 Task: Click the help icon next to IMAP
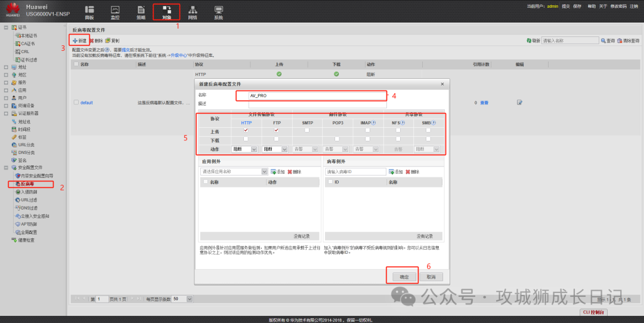click(x=373, y=122)
